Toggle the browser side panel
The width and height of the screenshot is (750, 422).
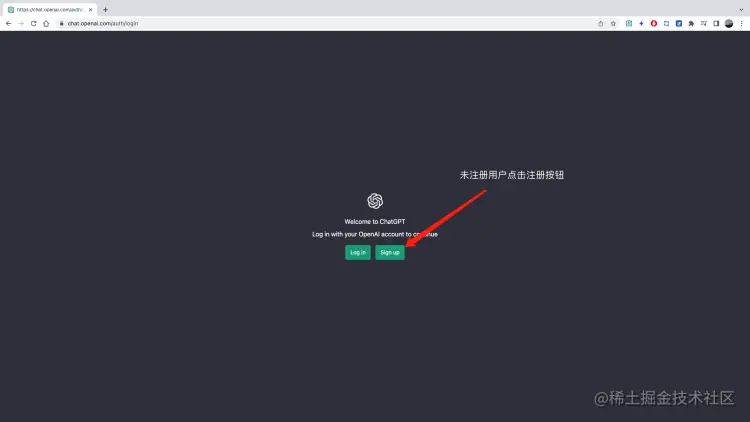click(716, 23)
